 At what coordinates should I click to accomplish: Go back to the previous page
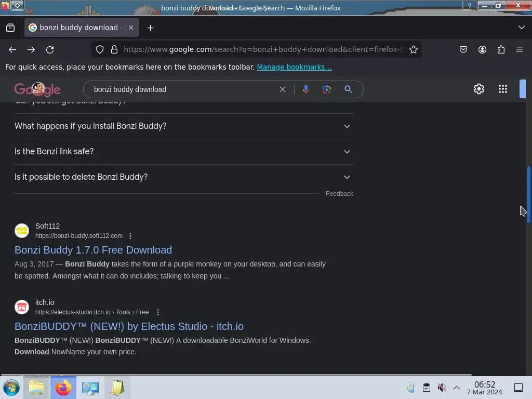[12, 49]
